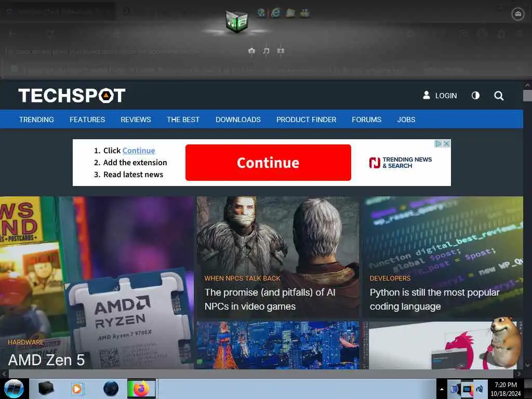Click the green media cube icon in overlay
Image resolution: width=532 pixels, height=399 pixels.
(237, 22)
